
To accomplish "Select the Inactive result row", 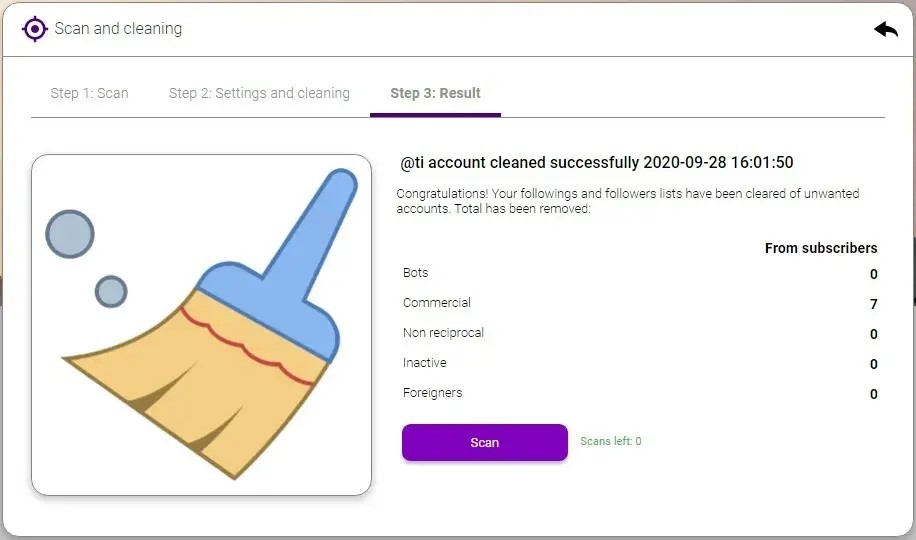I will point(640,363).
